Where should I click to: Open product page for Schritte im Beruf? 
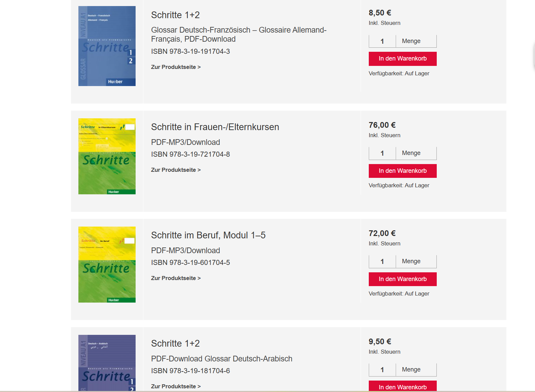[x=176, y=278]
